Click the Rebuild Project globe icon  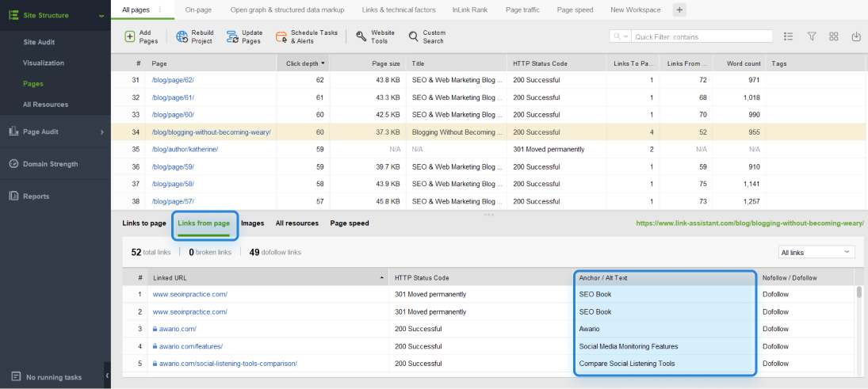click(182, 36)
